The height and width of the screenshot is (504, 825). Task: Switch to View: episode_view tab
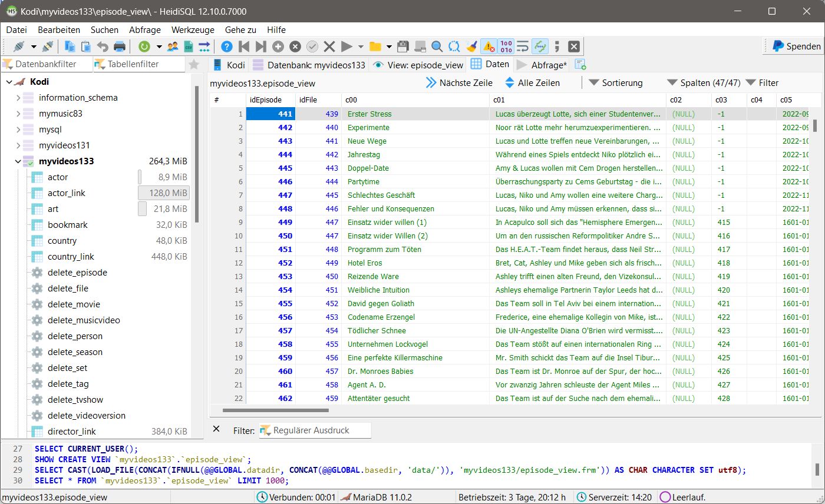coord(418,65)
